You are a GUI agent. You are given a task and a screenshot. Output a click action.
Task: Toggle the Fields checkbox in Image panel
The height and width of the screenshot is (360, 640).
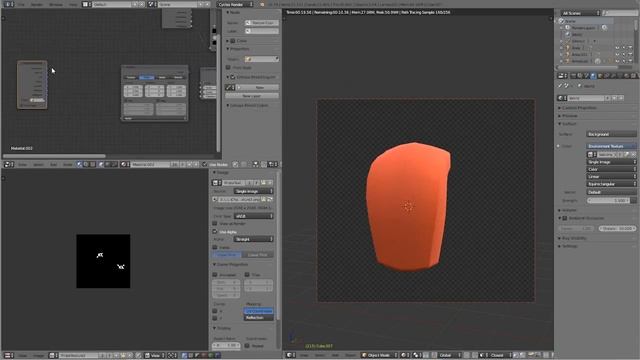click(x=215, y=247)
